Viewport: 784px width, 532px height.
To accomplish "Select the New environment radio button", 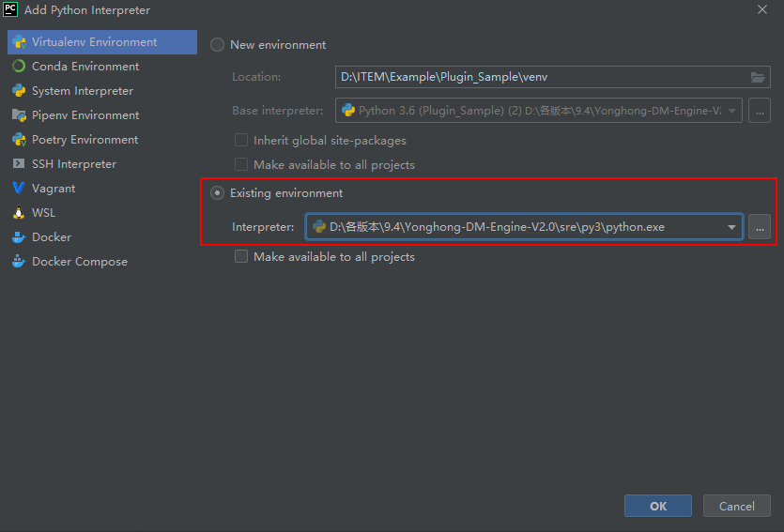I will click(218, 45).
